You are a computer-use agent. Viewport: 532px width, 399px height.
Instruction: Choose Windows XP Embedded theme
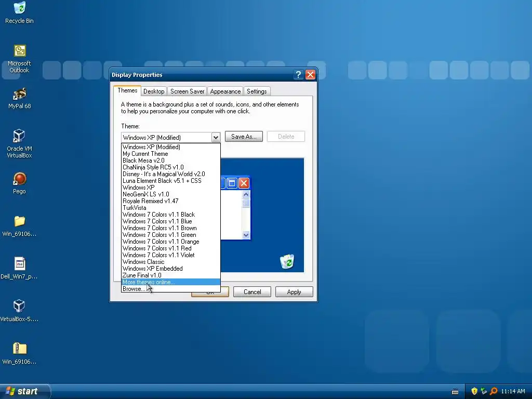170,269
